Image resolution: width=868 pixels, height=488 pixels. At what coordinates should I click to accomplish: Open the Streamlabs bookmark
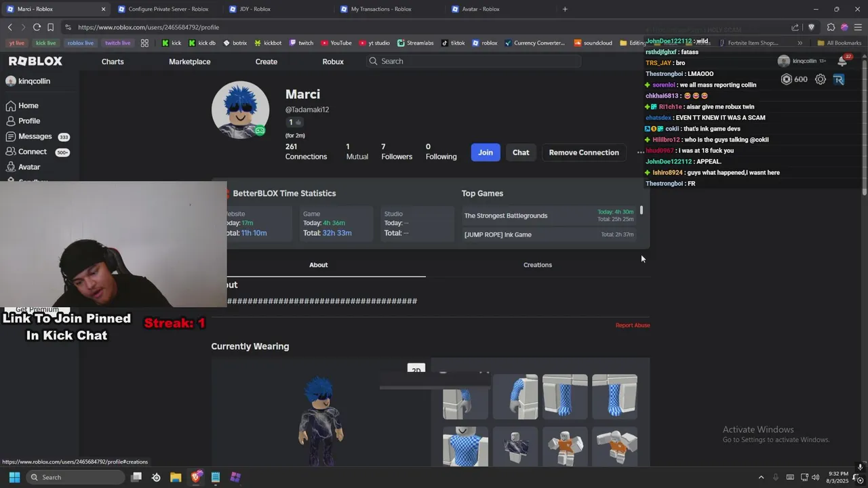tap(415, 43)
